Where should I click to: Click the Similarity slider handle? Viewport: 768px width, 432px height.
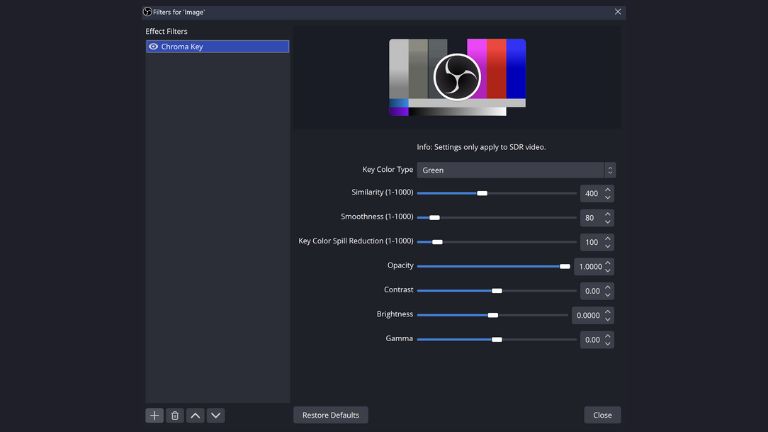tap(482, 193)
